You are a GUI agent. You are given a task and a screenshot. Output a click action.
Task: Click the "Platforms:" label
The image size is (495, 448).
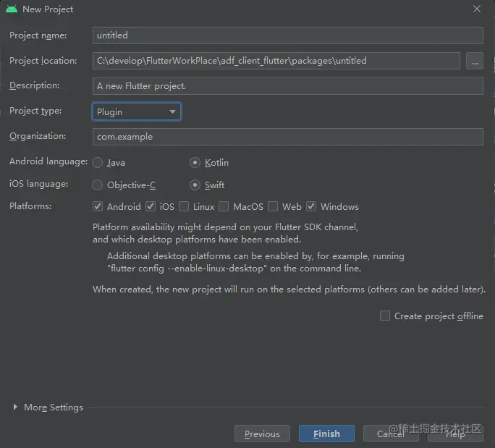coord(30,206)
